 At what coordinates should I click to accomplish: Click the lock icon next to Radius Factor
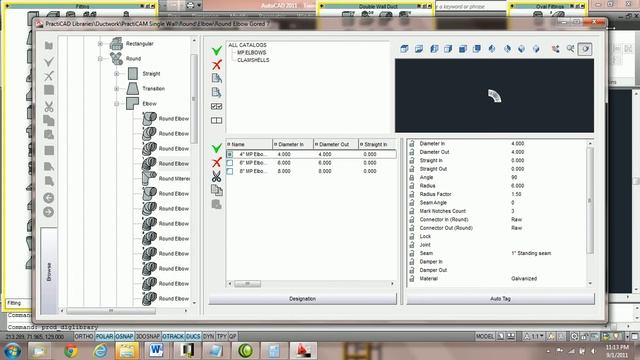click(412, 194)
